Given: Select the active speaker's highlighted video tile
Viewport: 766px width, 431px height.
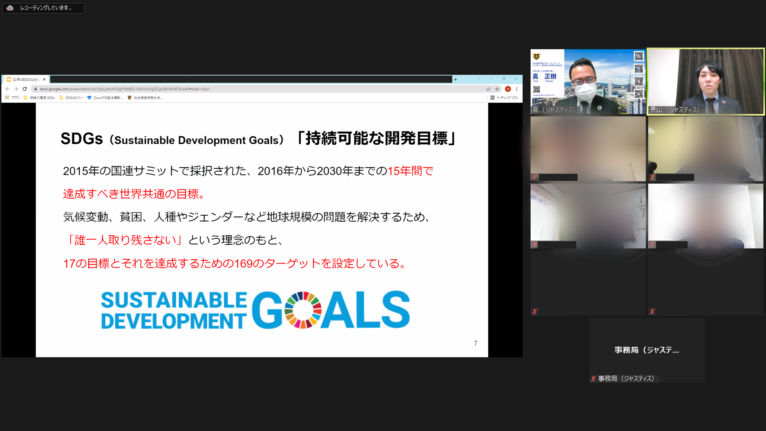Looking at the screenshot, I should coord(706,82).
